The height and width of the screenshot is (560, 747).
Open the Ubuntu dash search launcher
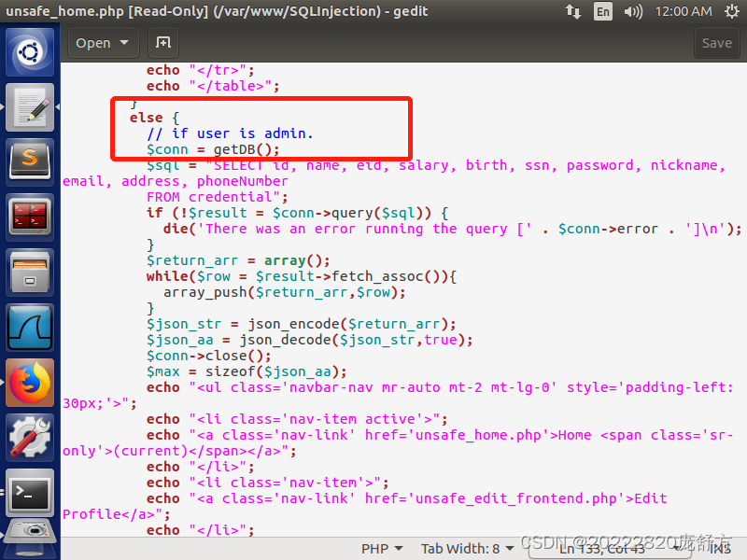click(x=30, y=51)
